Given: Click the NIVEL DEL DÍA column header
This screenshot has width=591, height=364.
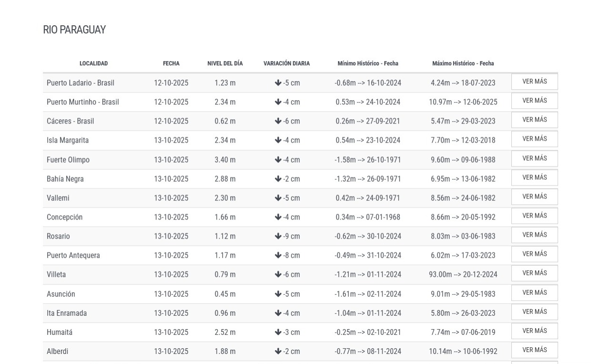Looking at the screenshot, I should [x=225, y=63].
